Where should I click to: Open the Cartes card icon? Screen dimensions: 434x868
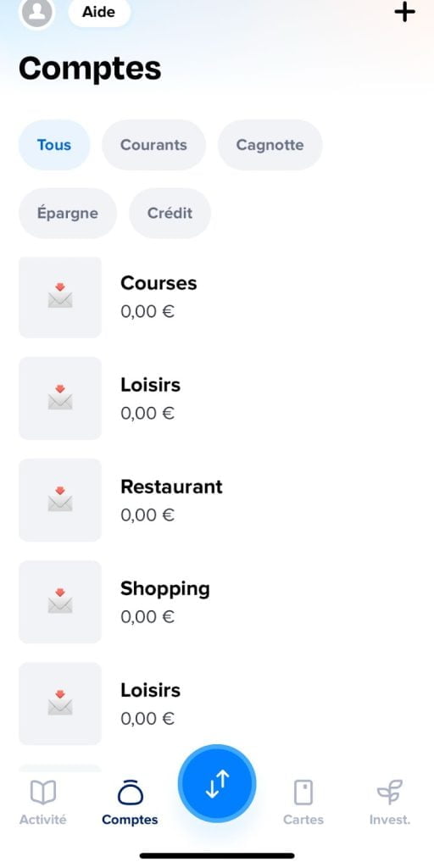pos(303,793)
